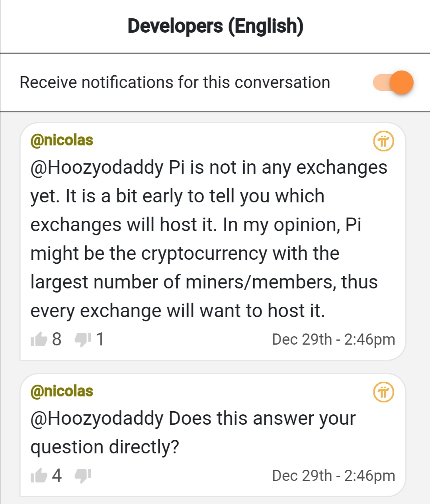Toggle notifications for this conversation off
Viewport: 430px width, 504px height.
[x=393, y=82]
